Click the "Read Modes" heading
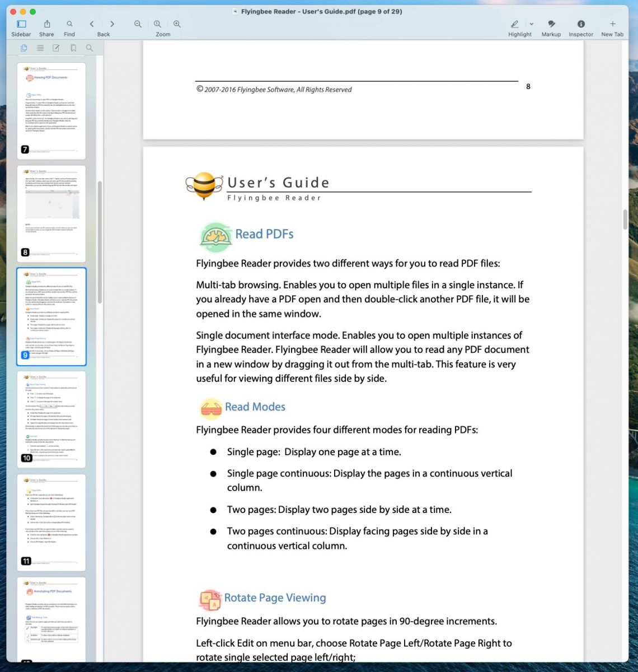The width and height of the screenshot is (638, 672). coord(255,407)
